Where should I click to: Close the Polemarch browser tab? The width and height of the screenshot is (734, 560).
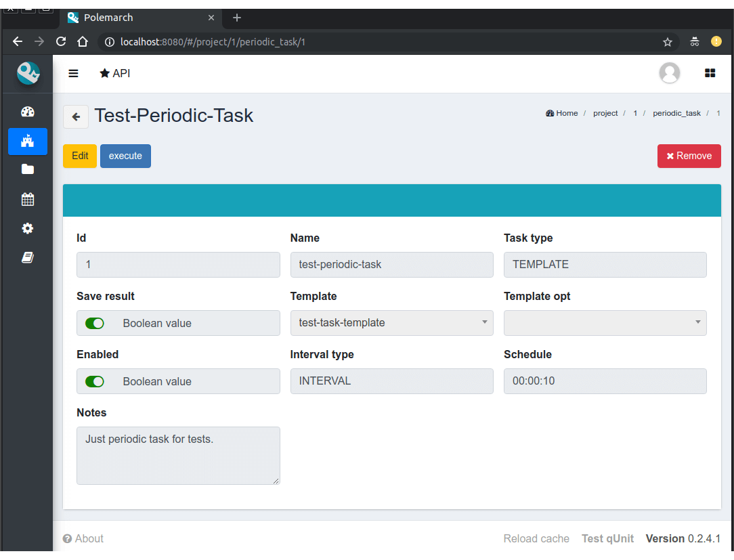211,18
